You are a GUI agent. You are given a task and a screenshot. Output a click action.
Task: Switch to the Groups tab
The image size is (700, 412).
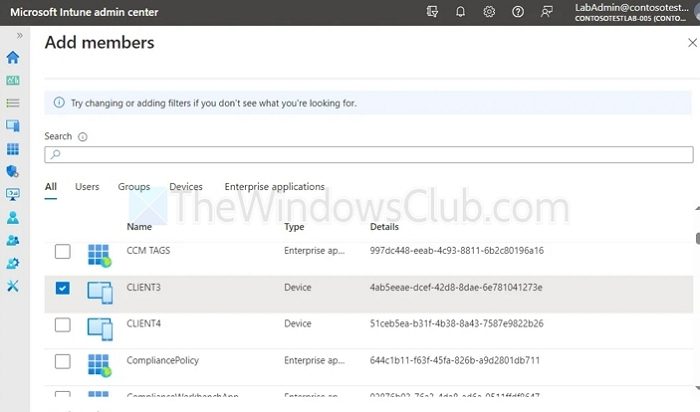pos(134,187)
